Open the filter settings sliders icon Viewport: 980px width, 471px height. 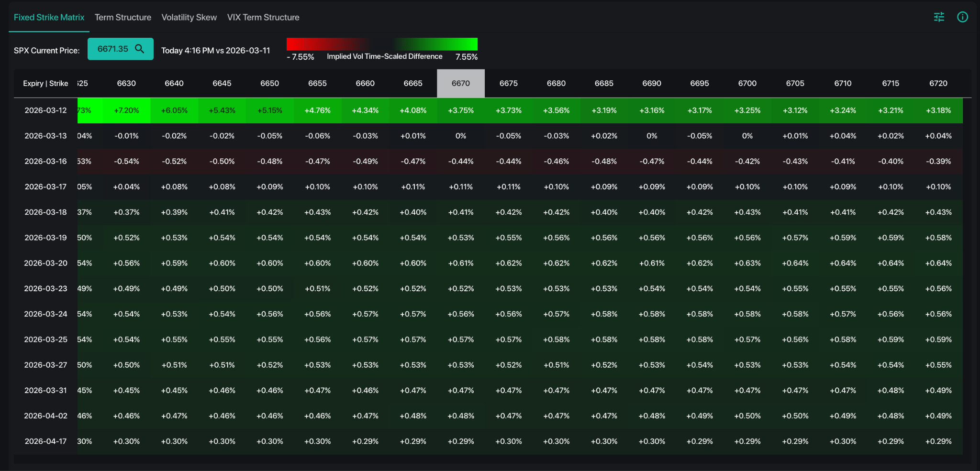[x=939, y=17]
